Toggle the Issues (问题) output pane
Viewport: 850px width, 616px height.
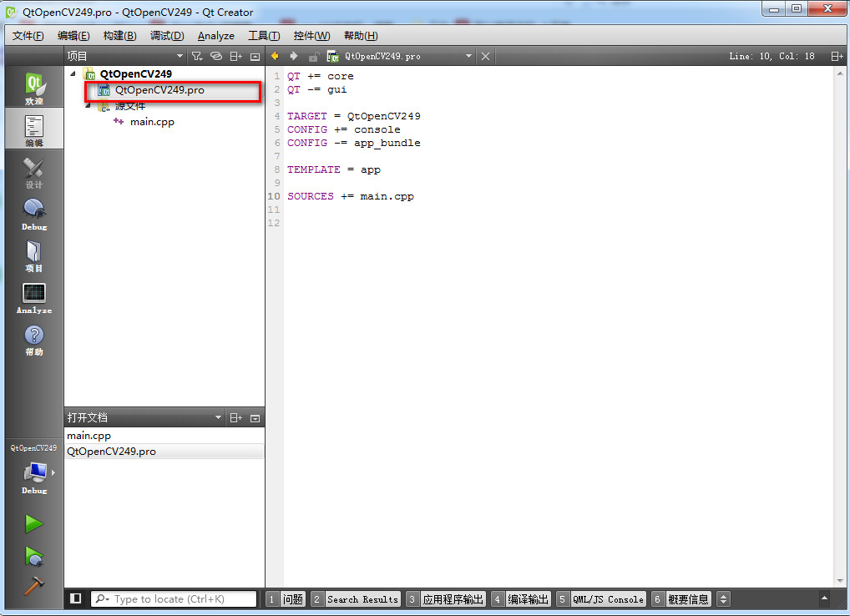coord(285,599)
